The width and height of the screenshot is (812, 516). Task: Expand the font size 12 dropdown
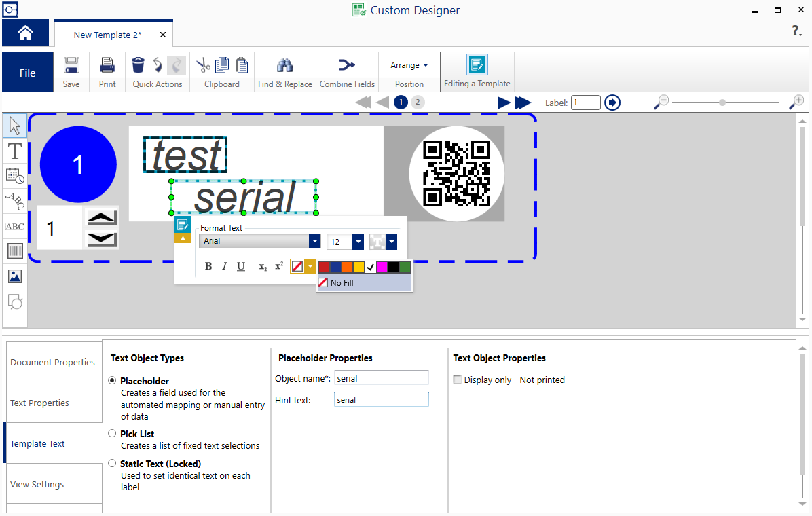pyautogui.click(x=358, y=241)
